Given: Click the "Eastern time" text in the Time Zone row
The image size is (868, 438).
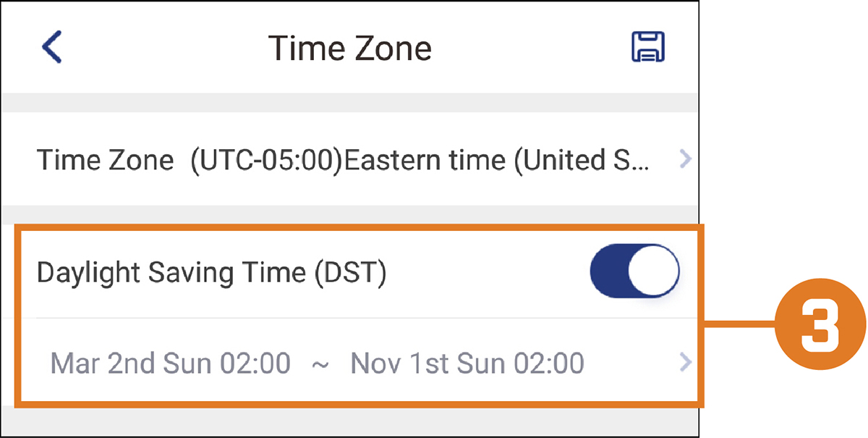Looking at the screenshot, I should (x=425, y=159).
